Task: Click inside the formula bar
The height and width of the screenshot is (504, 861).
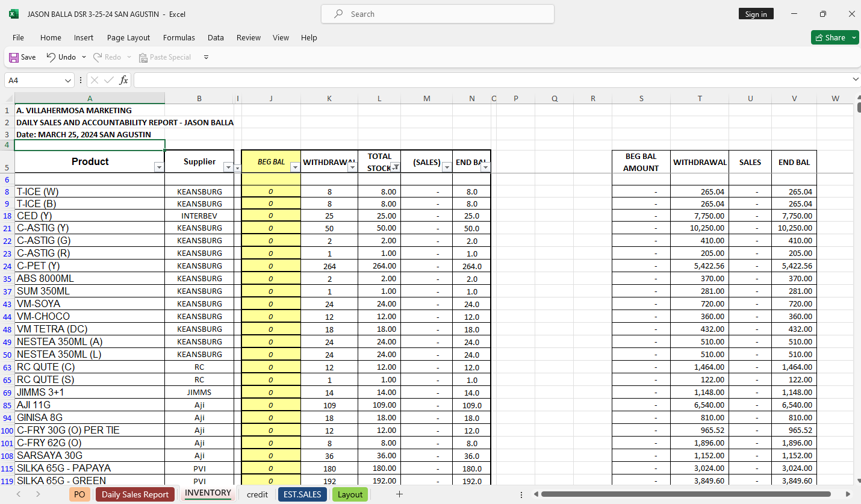Action: [491, 80]
